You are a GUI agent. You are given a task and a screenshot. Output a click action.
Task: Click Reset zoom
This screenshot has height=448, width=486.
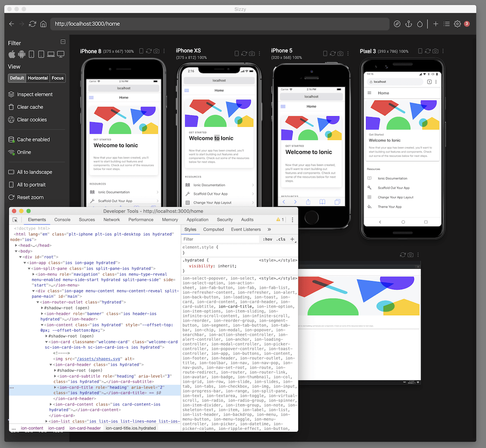tap(26, 197)
